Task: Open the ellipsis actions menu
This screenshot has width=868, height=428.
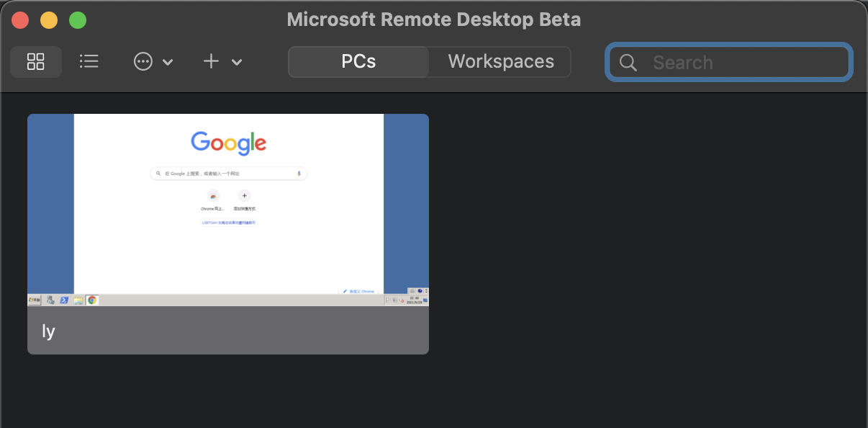Action: coord(143,62)
